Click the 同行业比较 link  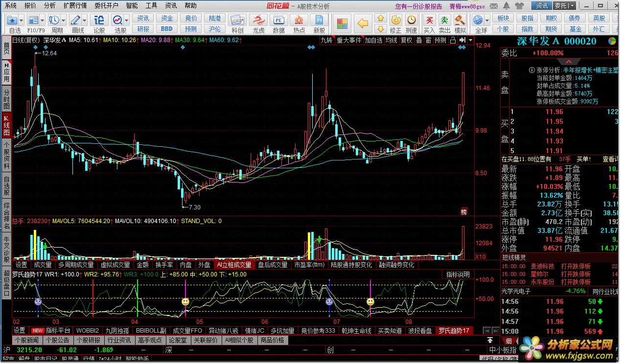click(x=605, y=291)
